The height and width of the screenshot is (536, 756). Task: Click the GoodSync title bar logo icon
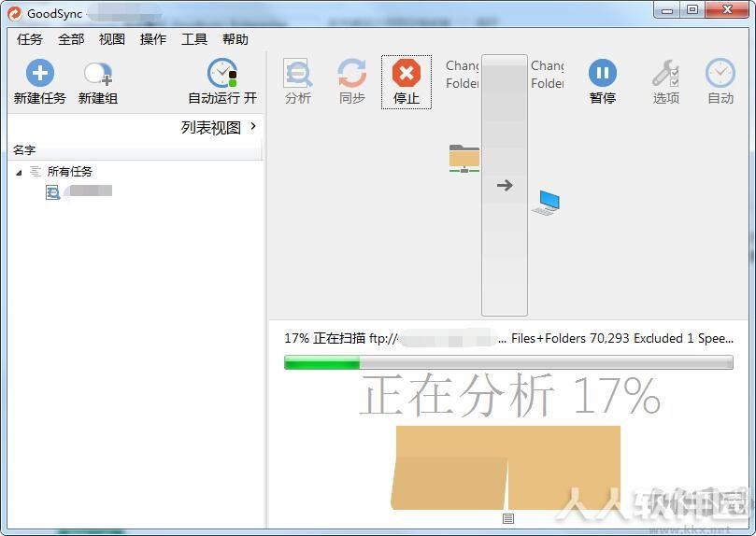pyautogui.click(x=15, y=13)
